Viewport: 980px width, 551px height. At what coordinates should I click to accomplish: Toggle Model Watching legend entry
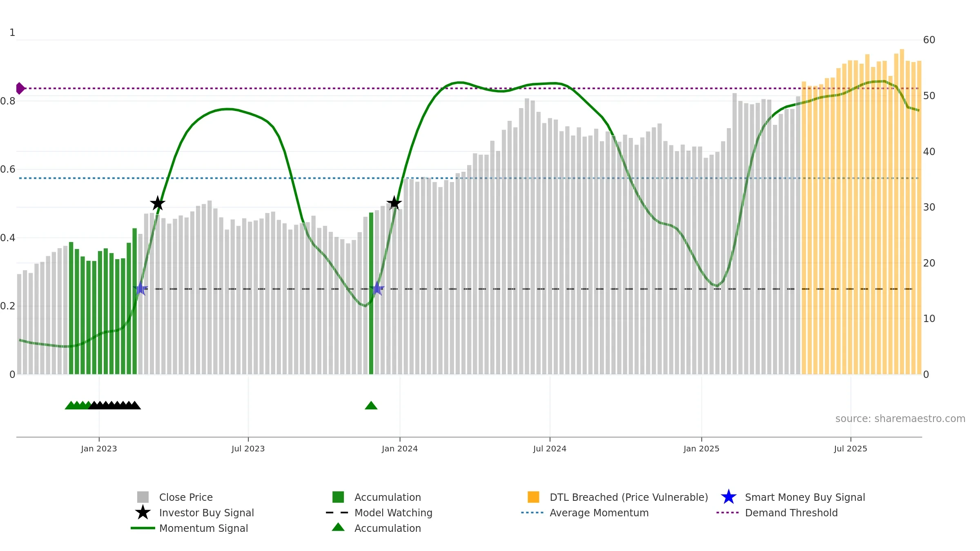click(393, 513)
